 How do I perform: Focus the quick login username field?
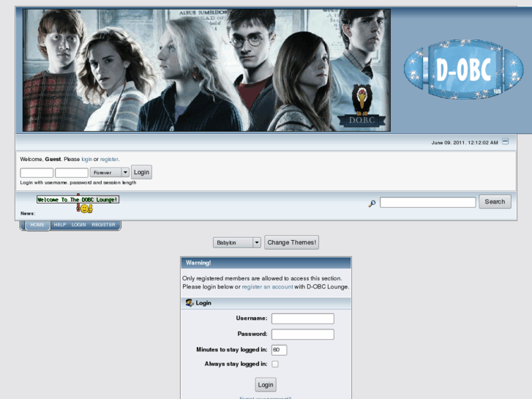(x=37, y=173)
